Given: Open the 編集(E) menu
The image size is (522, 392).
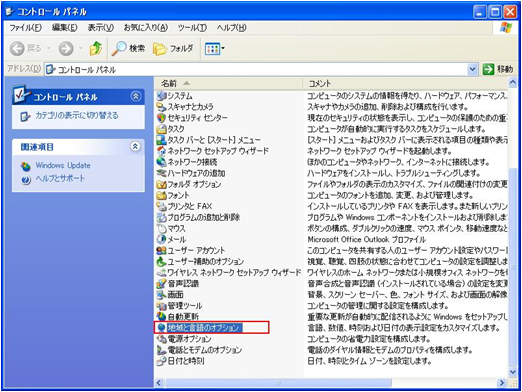Looking at the screenshot, I should tap(64, 28).
